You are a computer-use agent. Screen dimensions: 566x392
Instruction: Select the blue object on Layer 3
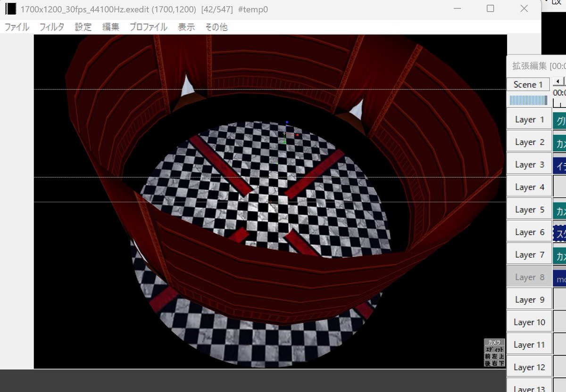click(x=559, y=165)
